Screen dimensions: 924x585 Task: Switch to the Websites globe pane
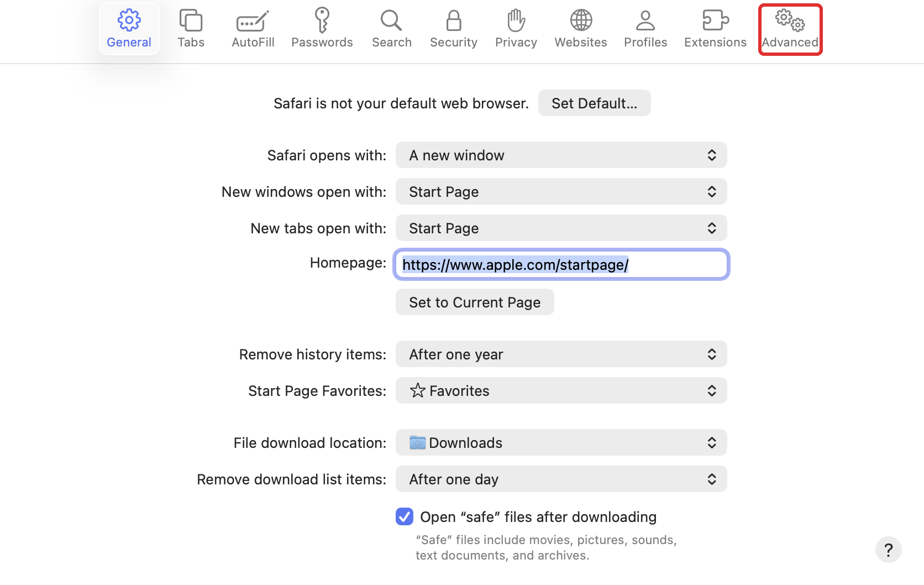pyautogui.click(x=581, y=29)
